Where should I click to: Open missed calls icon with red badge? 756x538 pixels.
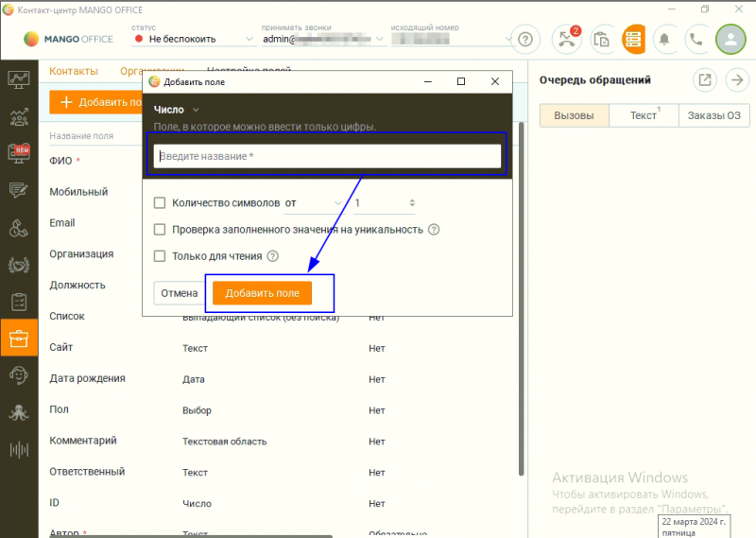click(x=567, y=40)
